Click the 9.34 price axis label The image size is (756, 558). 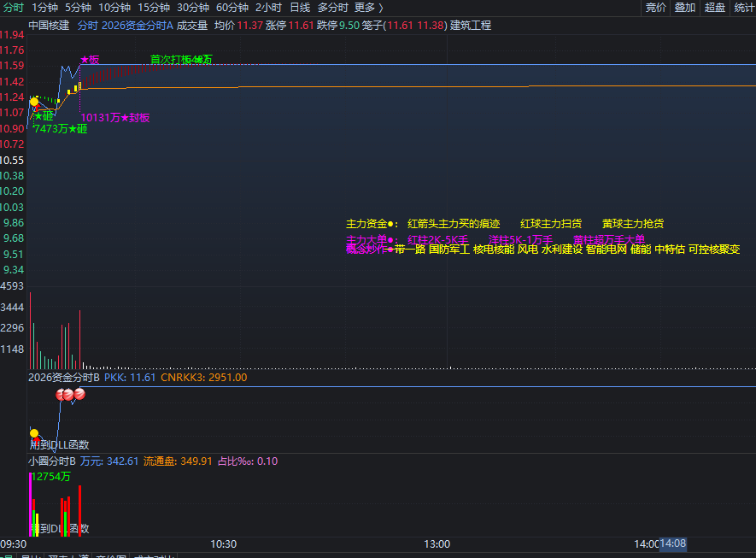point(14,270)
